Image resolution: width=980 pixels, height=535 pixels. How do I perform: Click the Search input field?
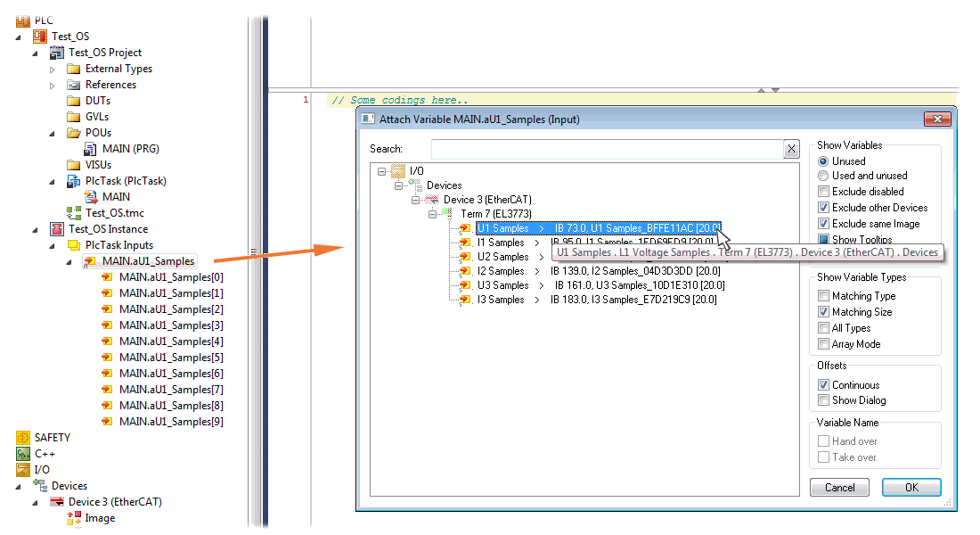(x=608, y=149)
